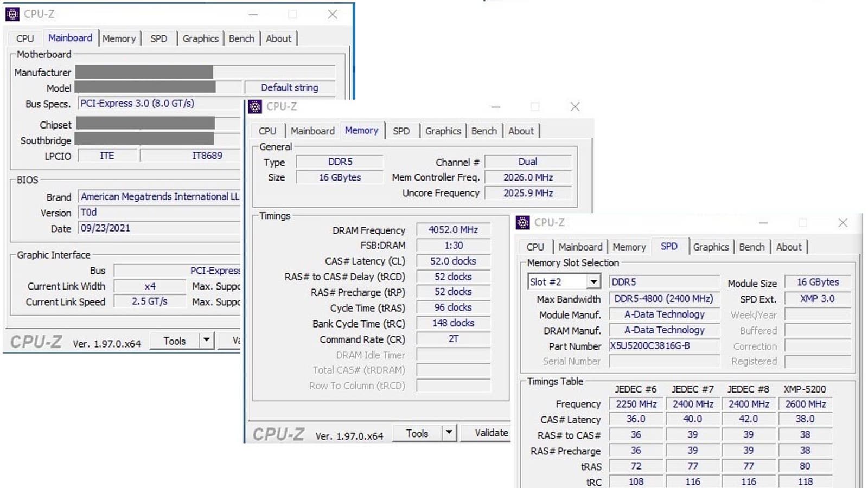Click the XMP-5200 frequency 2600 MHz cell
This screenshot has width=868, height=488.
[x=806, y=404]
